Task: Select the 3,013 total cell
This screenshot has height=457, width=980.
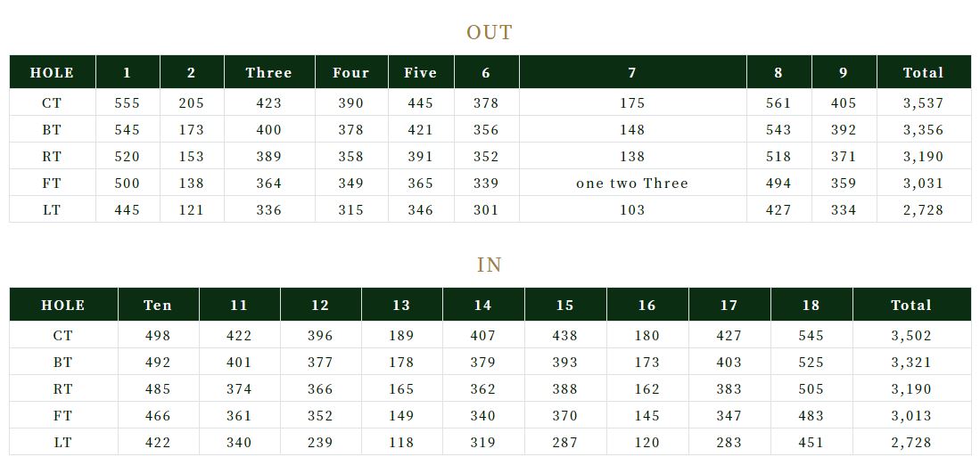Action: click(x=912, y=416)
